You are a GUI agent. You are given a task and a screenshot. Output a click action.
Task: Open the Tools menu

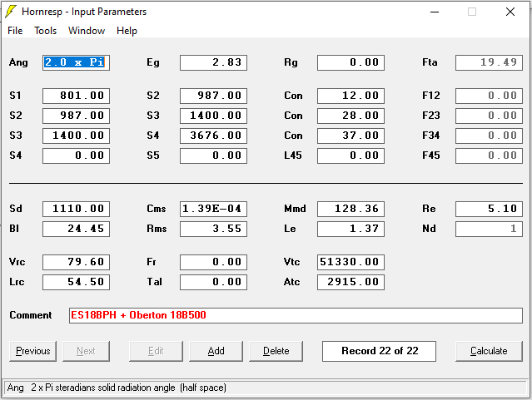pyautogui.click(x=46, y=31)
